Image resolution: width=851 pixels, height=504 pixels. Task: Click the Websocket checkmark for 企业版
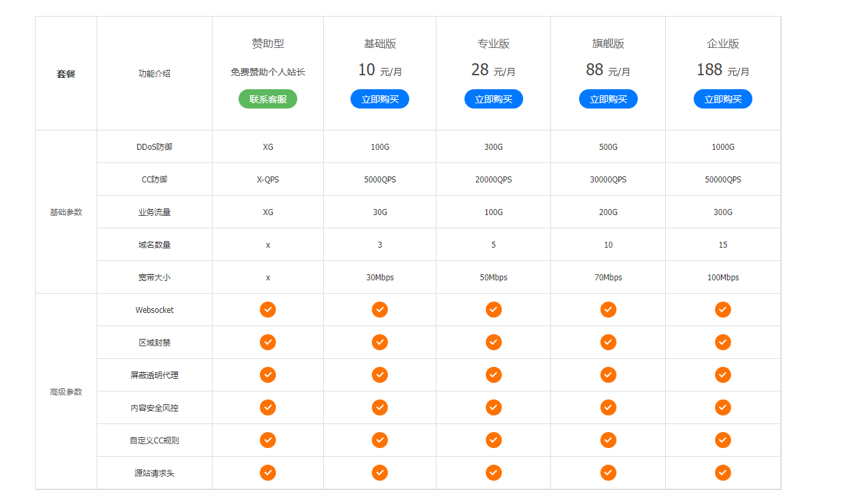[723, 310]
